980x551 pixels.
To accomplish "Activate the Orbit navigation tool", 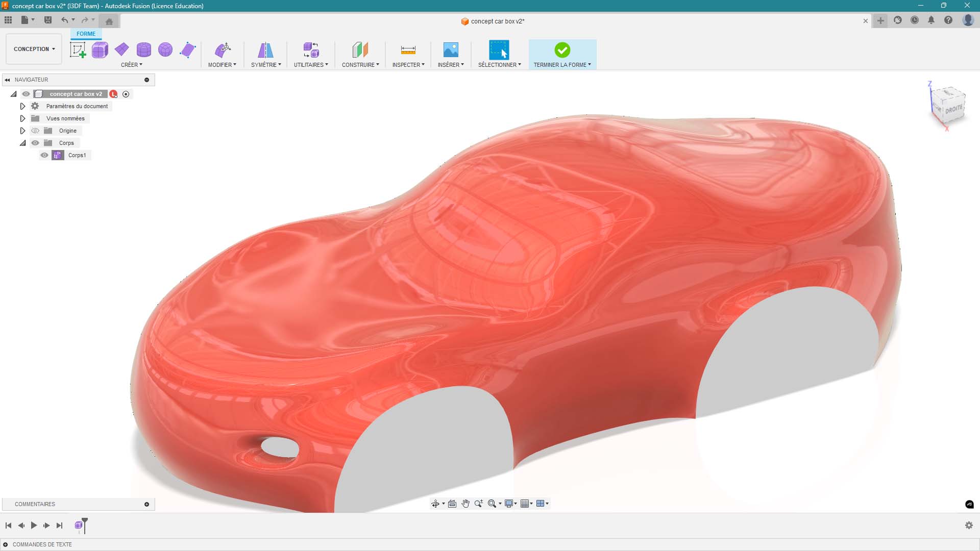I will 435,504.
